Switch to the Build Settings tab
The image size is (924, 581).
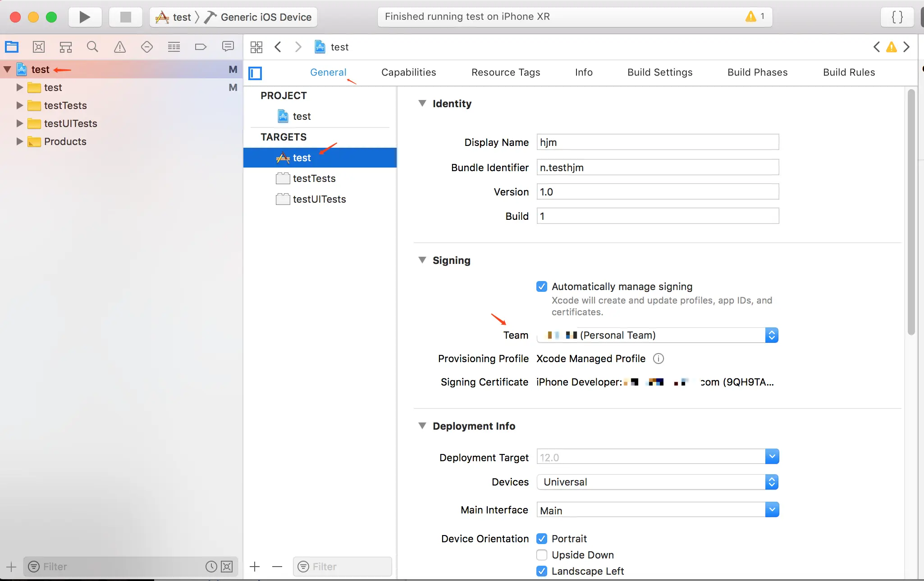660,73
